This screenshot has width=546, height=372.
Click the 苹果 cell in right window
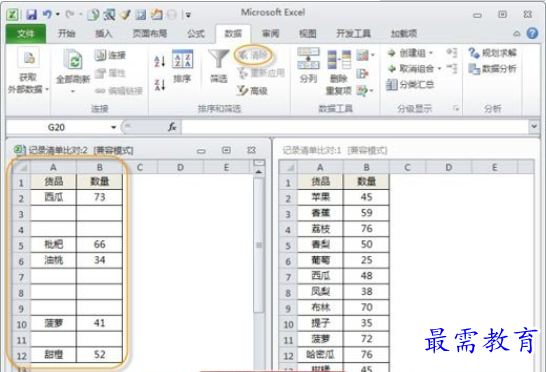pos(320,197)
